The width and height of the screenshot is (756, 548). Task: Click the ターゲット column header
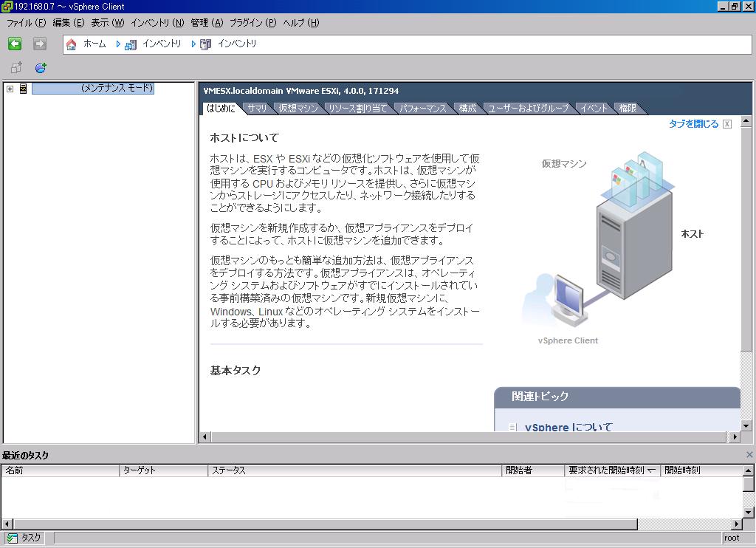tap(163, 470)
